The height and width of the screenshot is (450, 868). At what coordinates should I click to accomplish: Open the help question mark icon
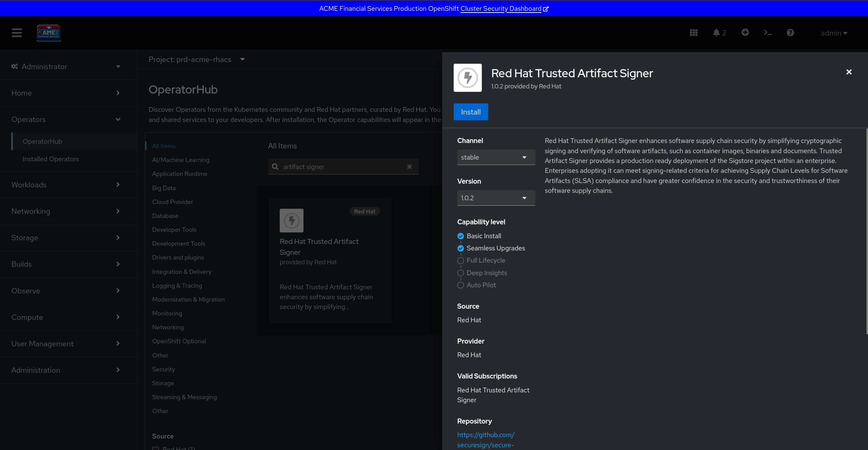[x=790, y=33]
